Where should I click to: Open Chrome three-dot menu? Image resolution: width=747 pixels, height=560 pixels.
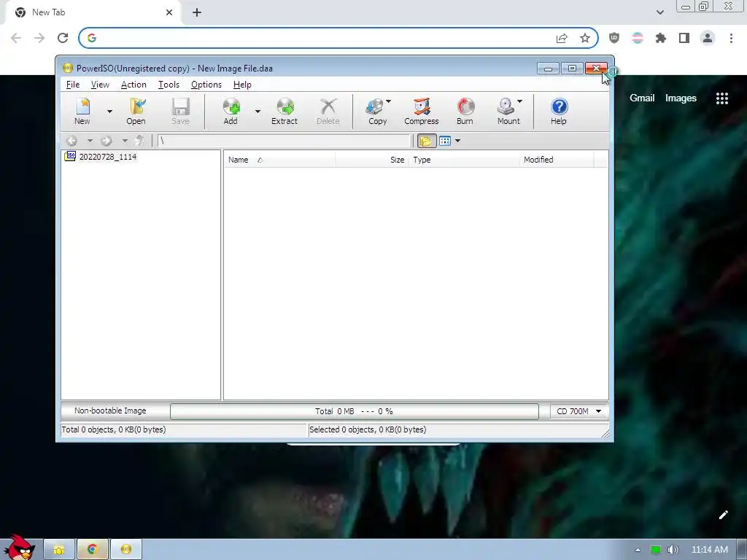[731, 38]
